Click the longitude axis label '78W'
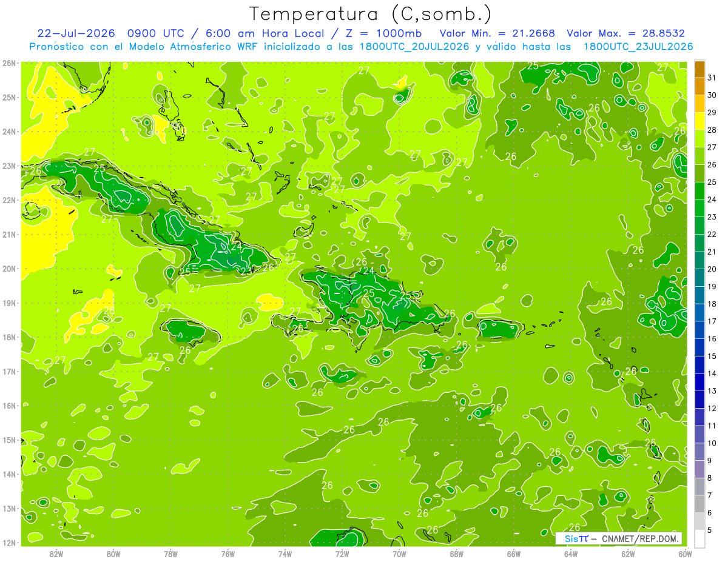 (x=170, y=554)
